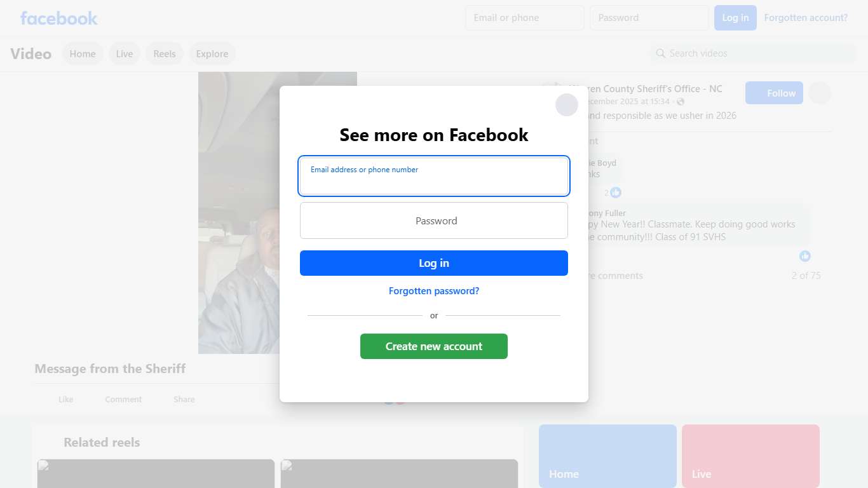The width and height of the screenshot is (868, 488).
Task: Click Create new account button
Action: tap(434, 346)
